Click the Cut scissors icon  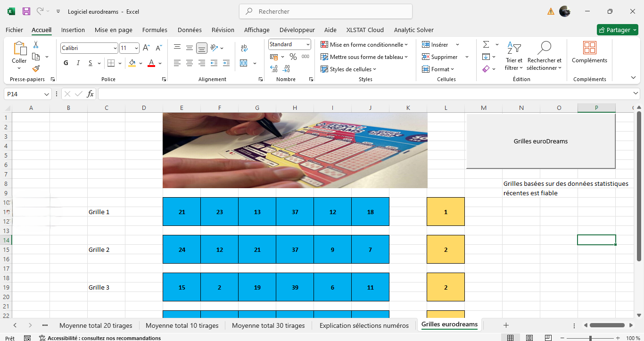36,45
